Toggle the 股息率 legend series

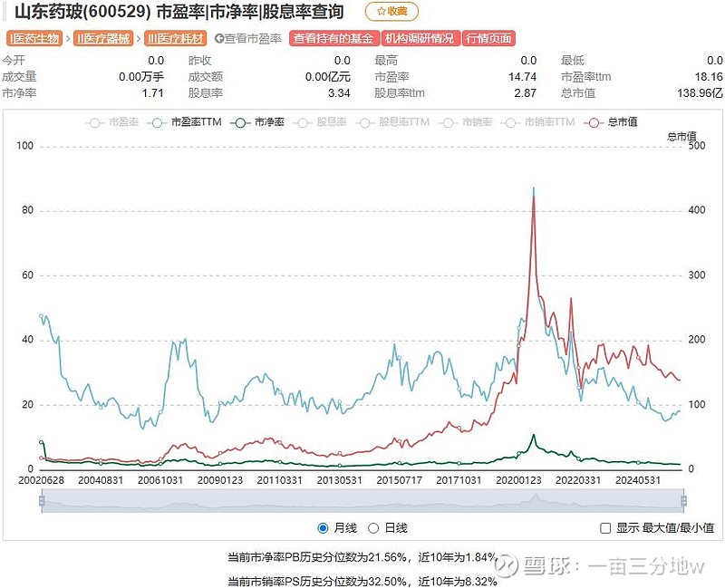click(320, 122)
